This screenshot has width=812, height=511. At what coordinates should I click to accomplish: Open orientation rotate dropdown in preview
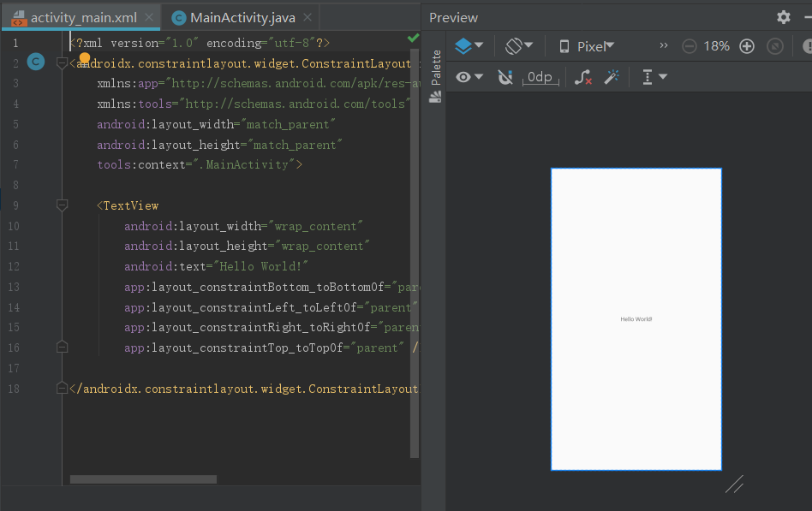[x=519, y=46]
